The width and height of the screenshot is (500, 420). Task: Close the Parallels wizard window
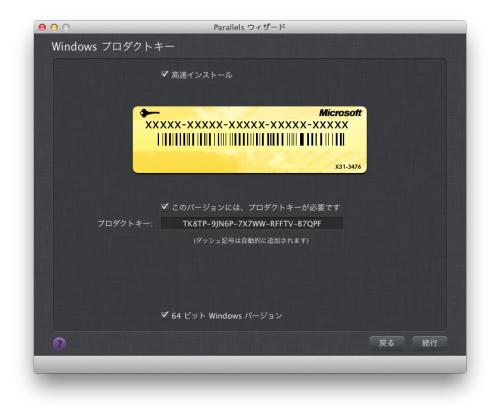tap(42, 27)
